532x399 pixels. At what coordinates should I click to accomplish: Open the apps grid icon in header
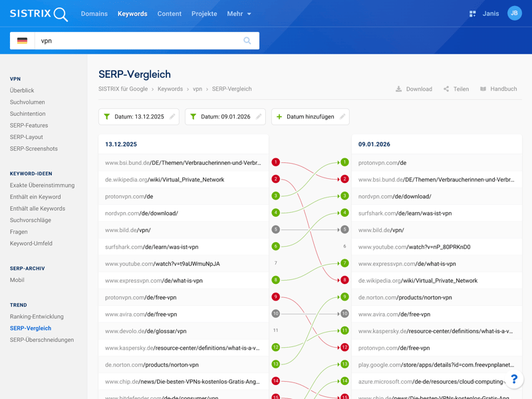click(472, 13)
